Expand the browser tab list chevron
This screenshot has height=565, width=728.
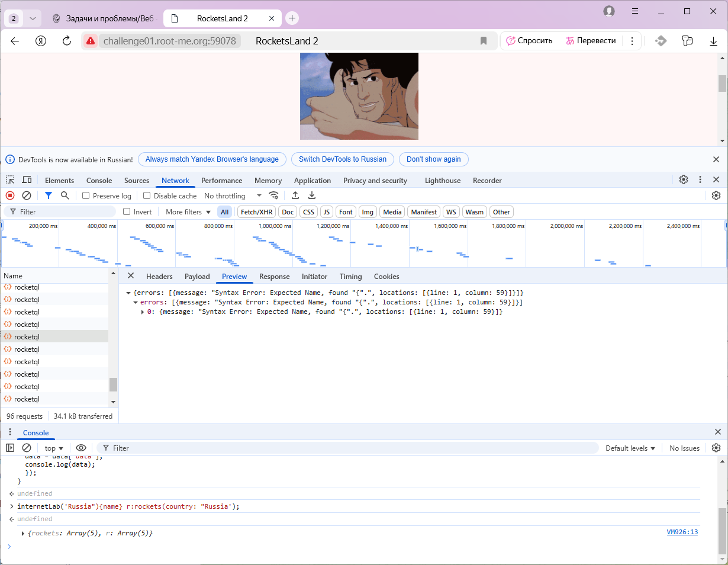coord(33,18)
